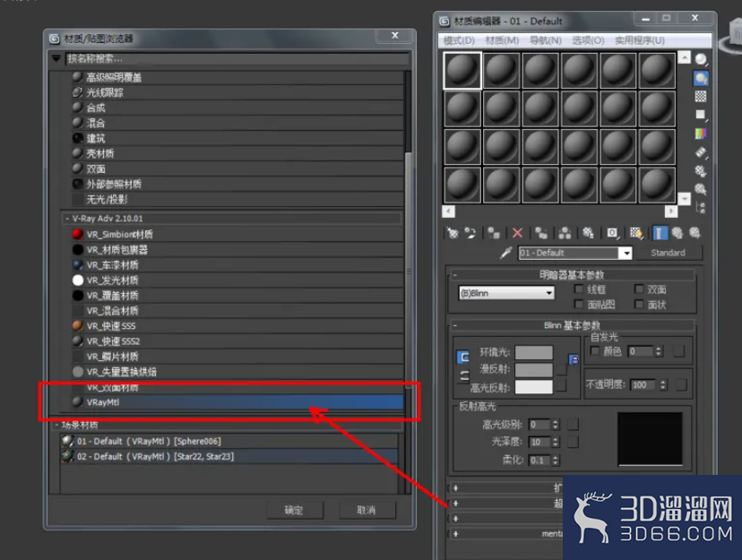
Task: Click the Go to Parent icon
Action: pos(677,233)
